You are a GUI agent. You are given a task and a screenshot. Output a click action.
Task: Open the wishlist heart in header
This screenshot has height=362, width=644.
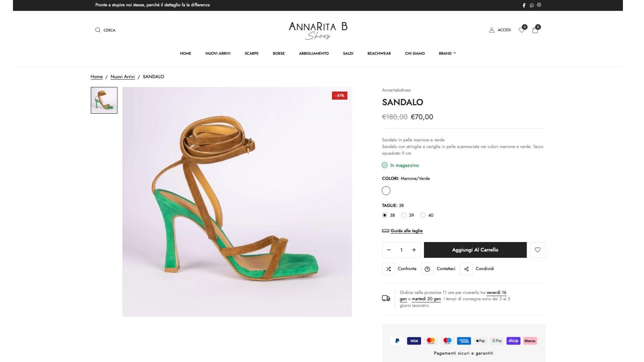(522, 30)
